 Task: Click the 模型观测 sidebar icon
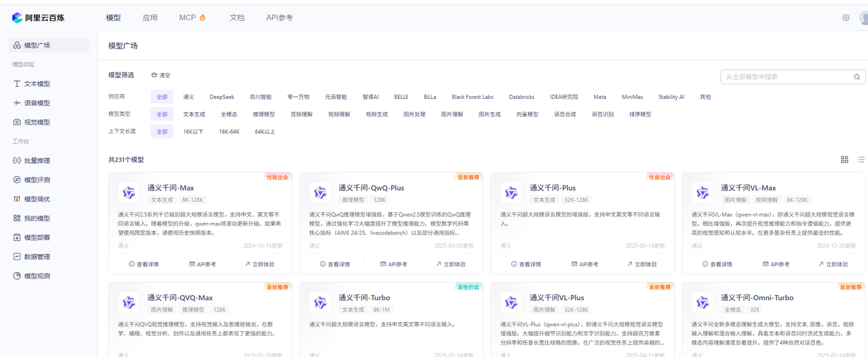pyautogui.click(x=17, y=276)
